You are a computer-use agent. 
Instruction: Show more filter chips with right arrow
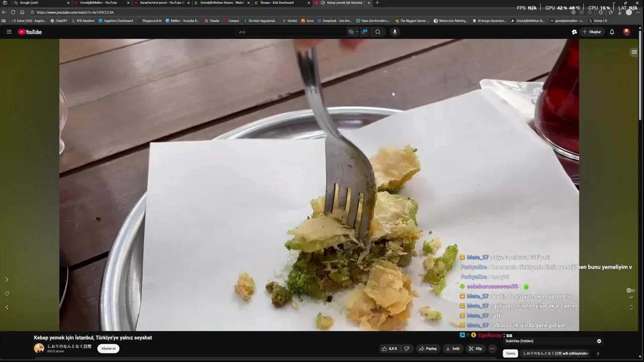tap(598, 353)
